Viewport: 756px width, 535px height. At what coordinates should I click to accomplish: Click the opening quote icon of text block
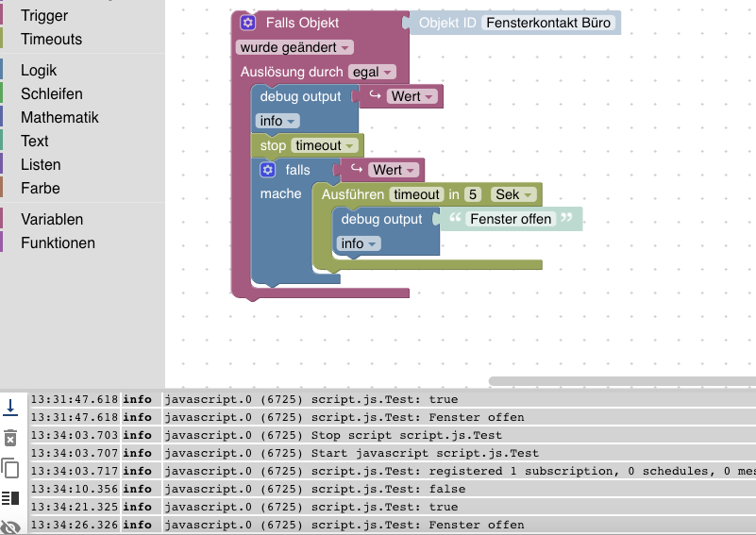[455, 218]
